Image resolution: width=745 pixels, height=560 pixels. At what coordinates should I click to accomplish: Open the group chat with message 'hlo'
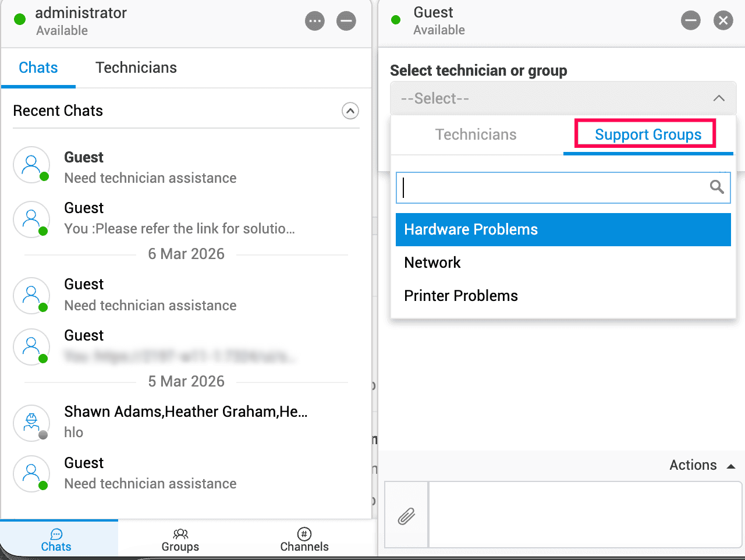(x=186, y=422)
